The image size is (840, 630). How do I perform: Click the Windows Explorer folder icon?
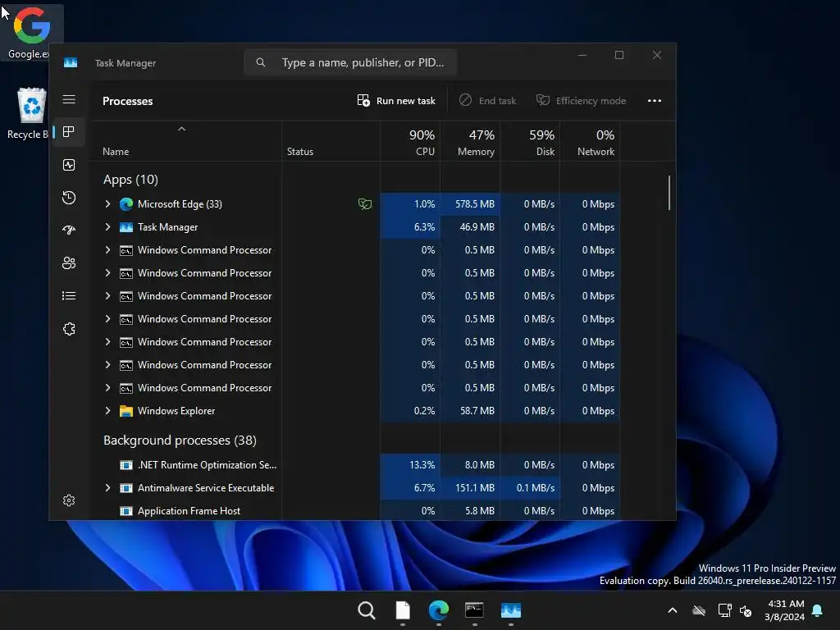pos(126,411)
